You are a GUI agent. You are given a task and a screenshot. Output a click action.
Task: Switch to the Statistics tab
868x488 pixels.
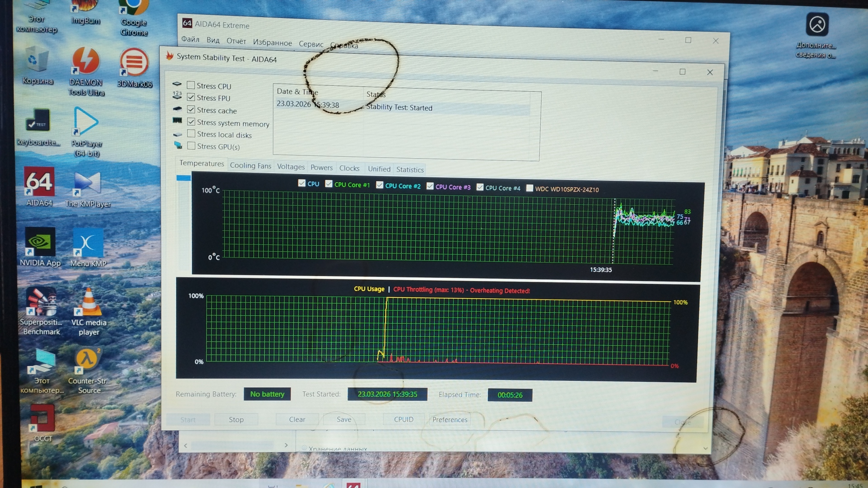point(410,169)
